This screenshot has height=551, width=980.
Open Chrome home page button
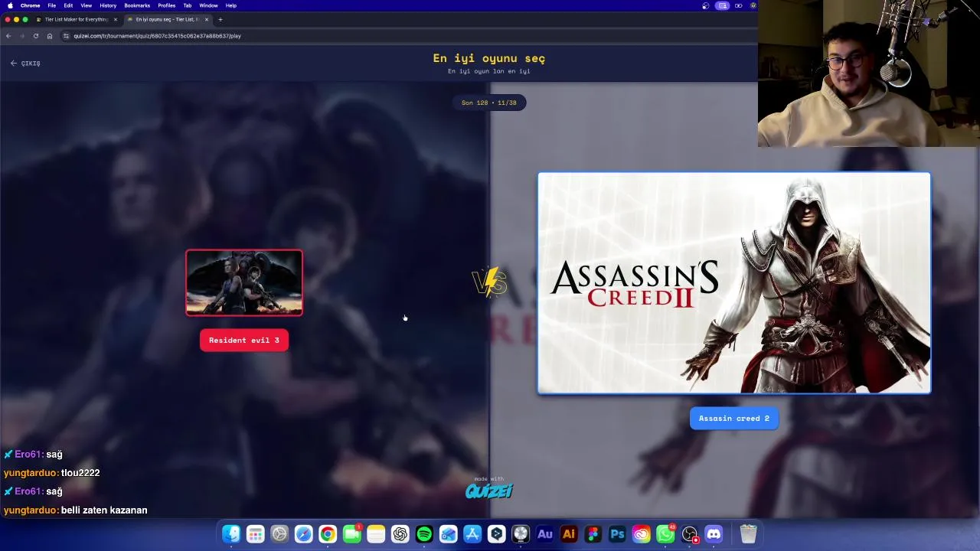coord(49,36)
